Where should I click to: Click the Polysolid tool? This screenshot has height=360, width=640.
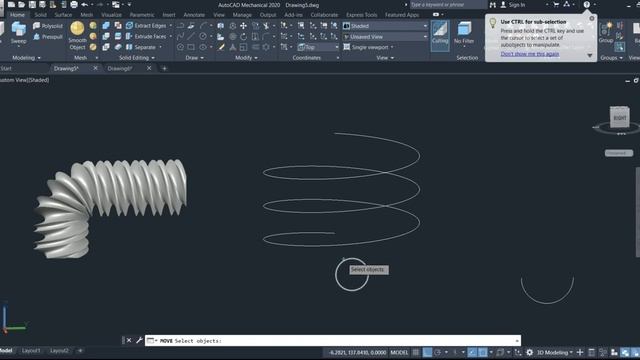48,26
